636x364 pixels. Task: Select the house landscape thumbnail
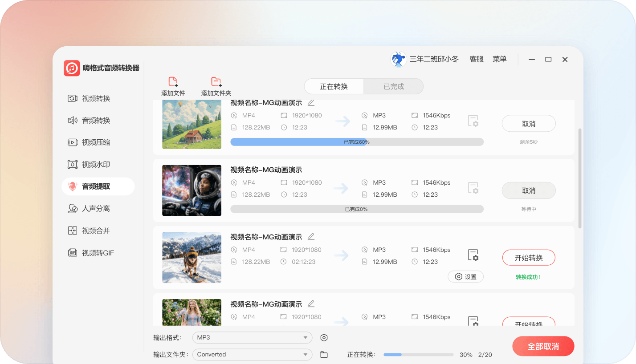click(x=192, y=124)
